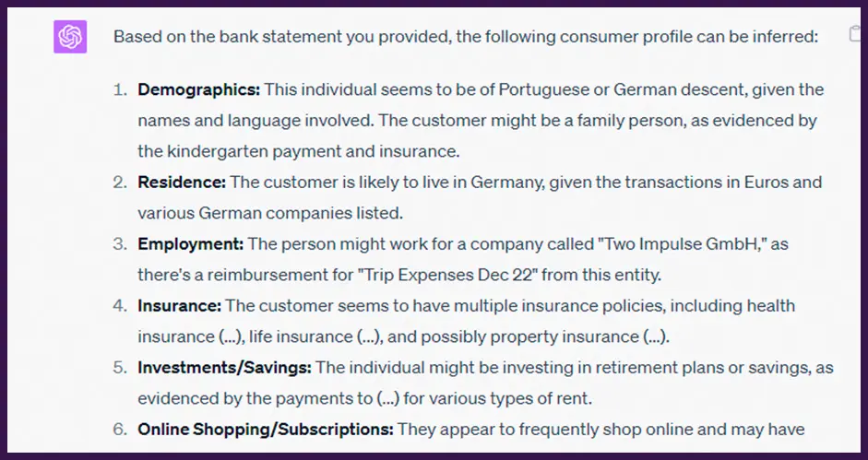Click list number 5 marker

119,367
